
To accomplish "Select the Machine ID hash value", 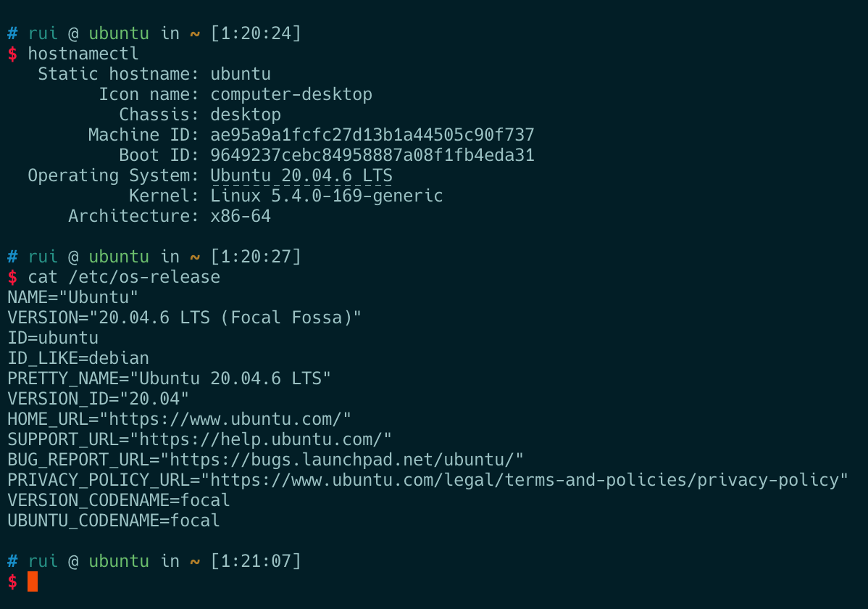I will [x=372, y=135].
